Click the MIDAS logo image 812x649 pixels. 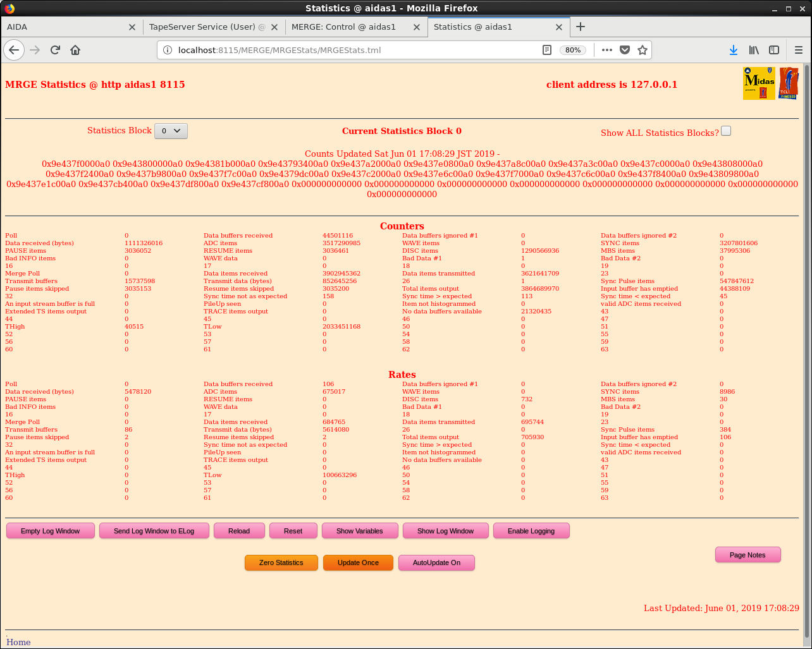pyautogui.click(x=759, y=83)
